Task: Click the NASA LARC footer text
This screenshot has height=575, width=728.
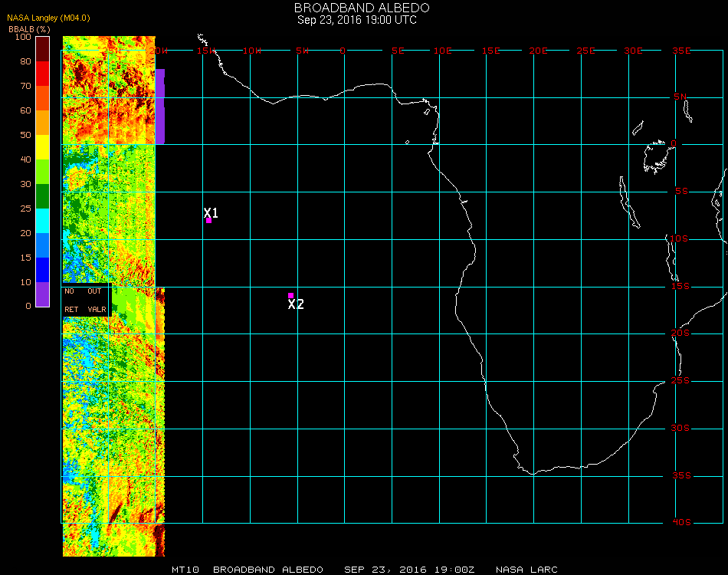Action: point(526,570)
